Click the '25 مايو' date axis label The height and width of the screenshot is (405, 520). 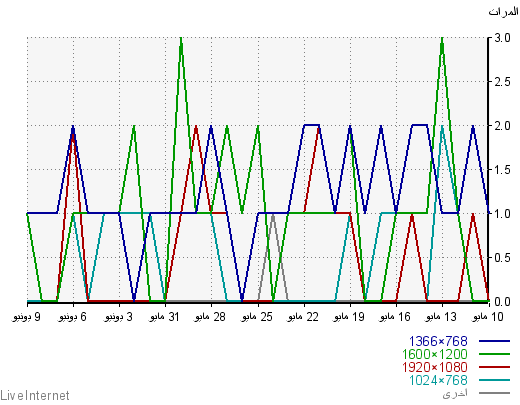257,317
